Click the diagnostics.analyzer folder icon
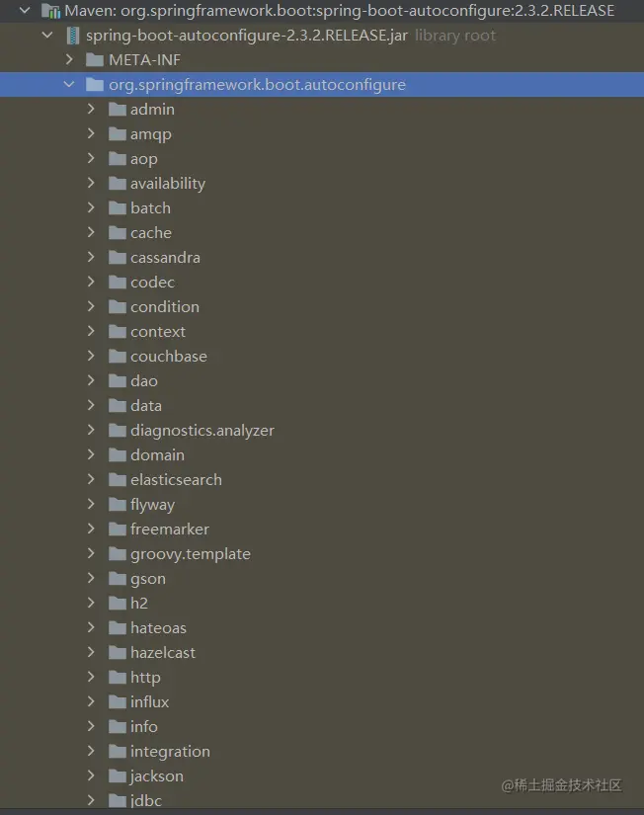Viewport: 644px width, 815px height. pyautogui.click(x=118, y=431)
